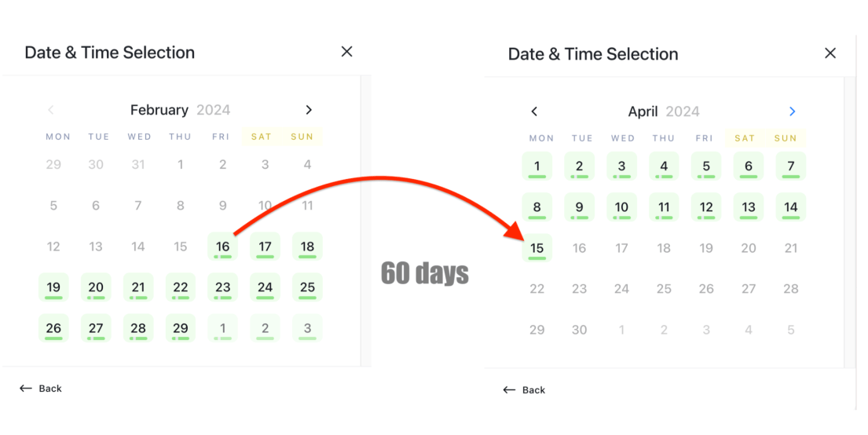
Task: Click the Back arrow under April calendar
Action: coord(509,390)
